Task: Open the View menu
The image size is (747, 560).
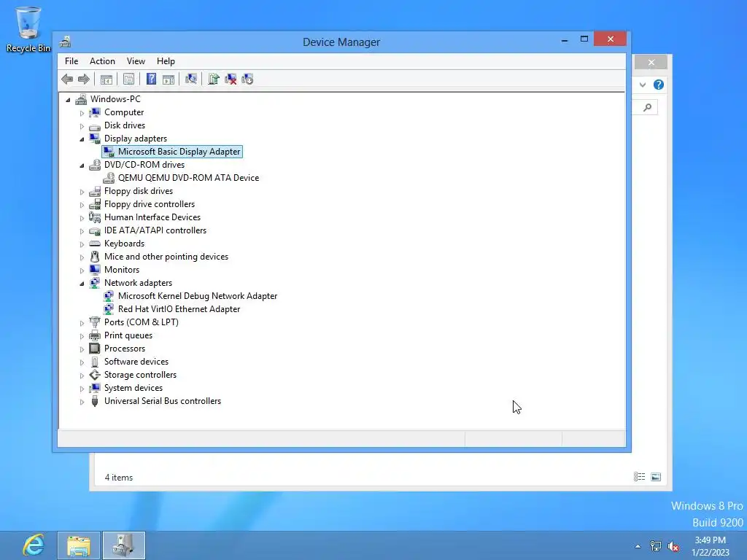Action: (136, 61)
